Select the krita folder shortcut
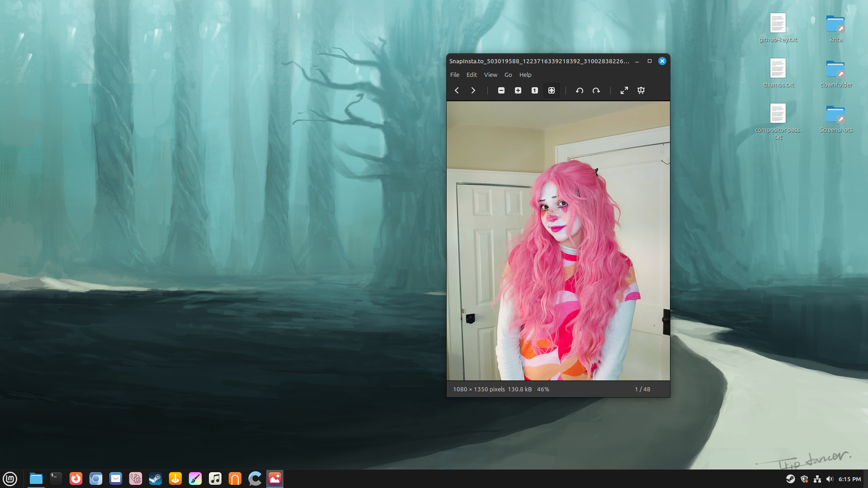This screenshot has height=488, width=868. pos(836,28)
